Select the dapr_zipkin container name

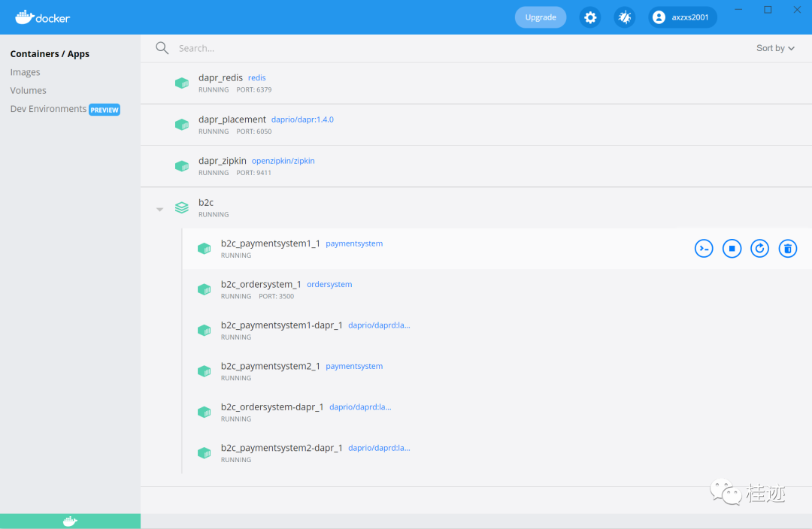pos(222,161)
